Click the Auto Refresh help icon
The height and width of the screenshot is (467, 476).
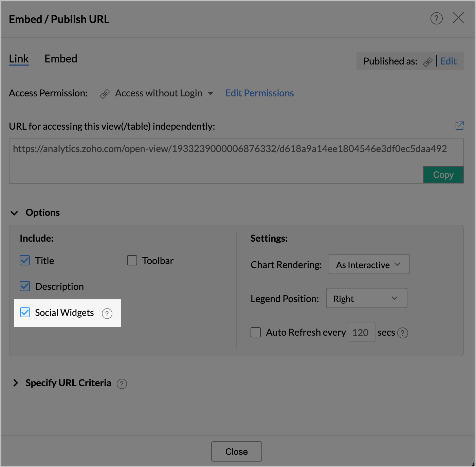coord(402,333)
